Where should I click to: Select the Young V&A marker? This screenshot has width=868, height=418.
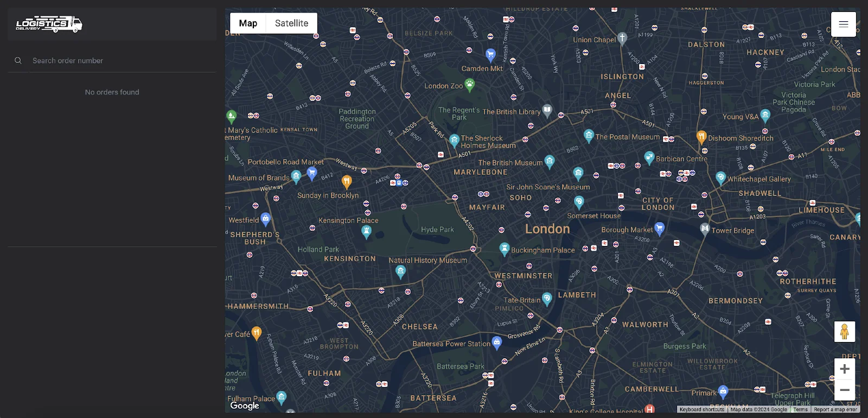pyautogui.click(x=765, y=115)
